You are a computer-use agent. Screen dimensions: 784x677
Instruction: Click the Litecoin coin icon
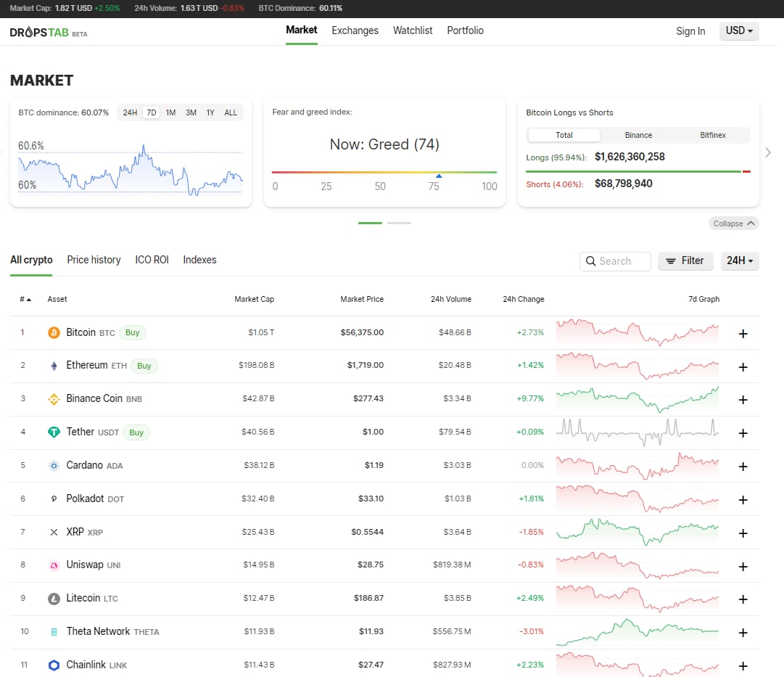coord(54,599)
